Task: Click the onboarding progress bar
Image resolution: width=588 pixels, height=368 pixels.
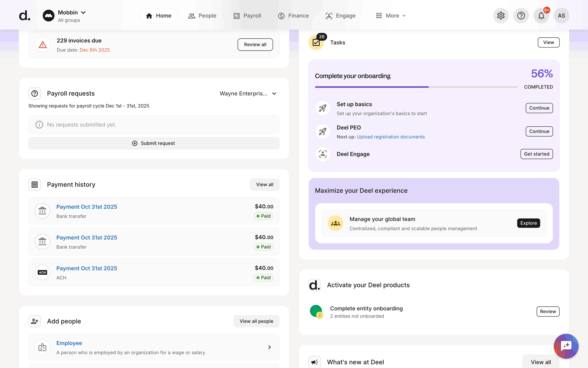Action: coord(416,87)
